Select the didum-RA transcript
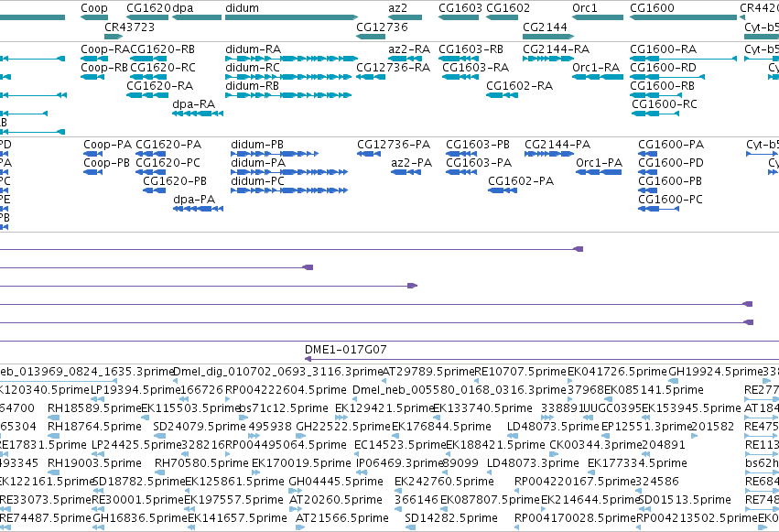 [x=292, y=59]
